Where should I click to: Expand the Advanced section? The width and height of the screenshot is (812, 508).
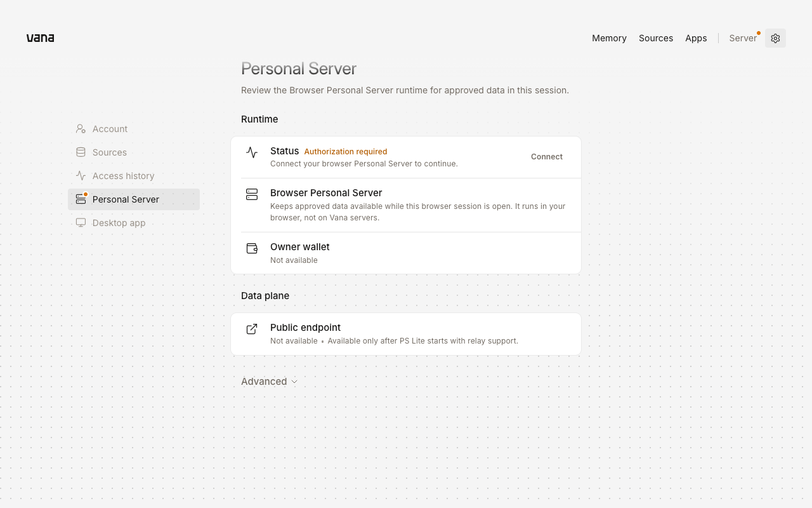point(269,382)
